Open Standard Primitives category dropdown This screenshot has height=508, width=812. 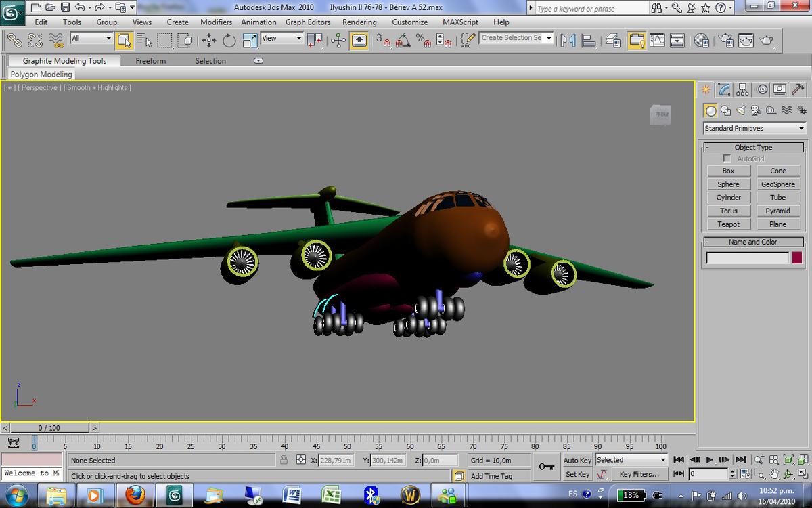coord(754,128)
